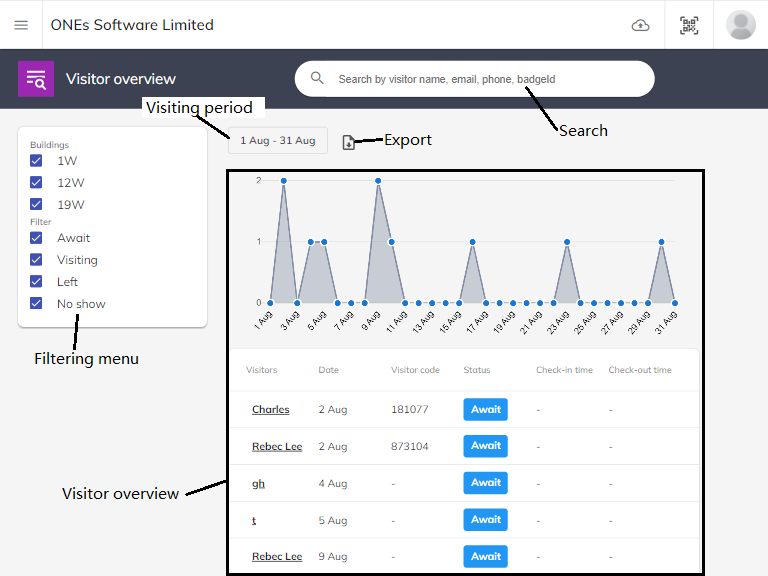Open the 1 Aug - 31 Aug date picker
768x576 pixels.
coord(277,141)
